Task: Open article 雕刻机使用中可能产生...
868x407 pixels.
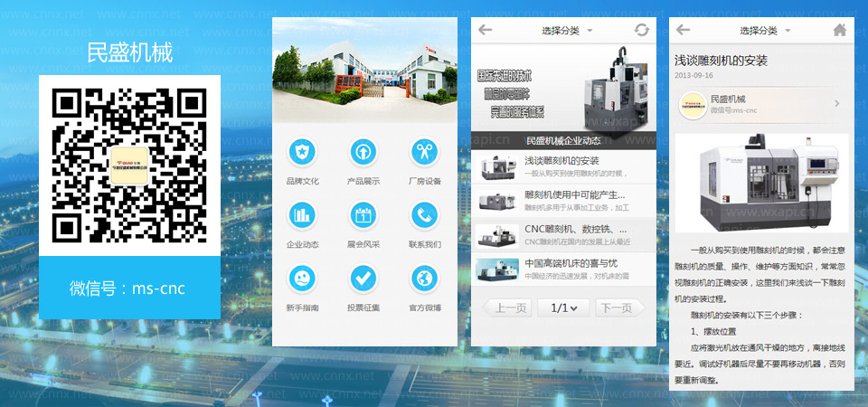Action: coord(563,201)
